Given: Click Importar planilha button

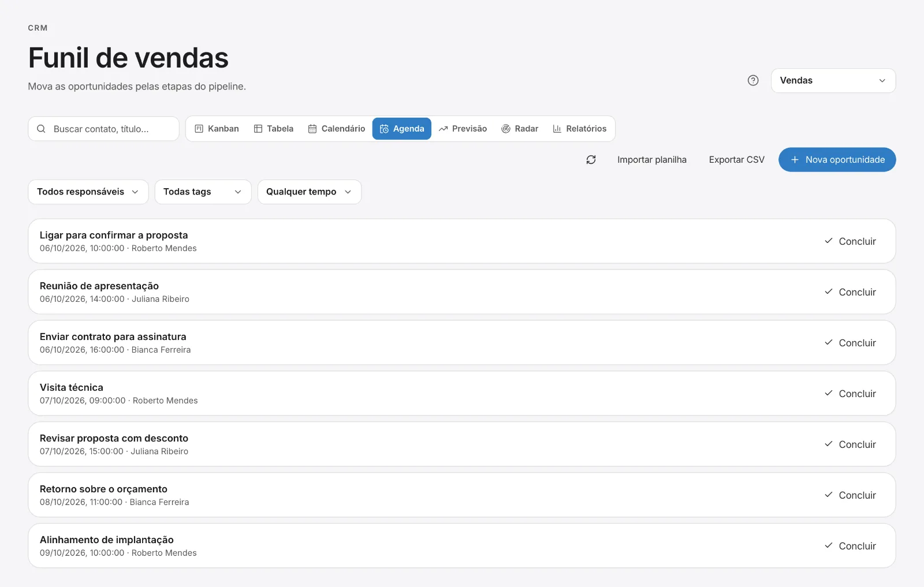Looking at the screenshot, I should (652, 160).
